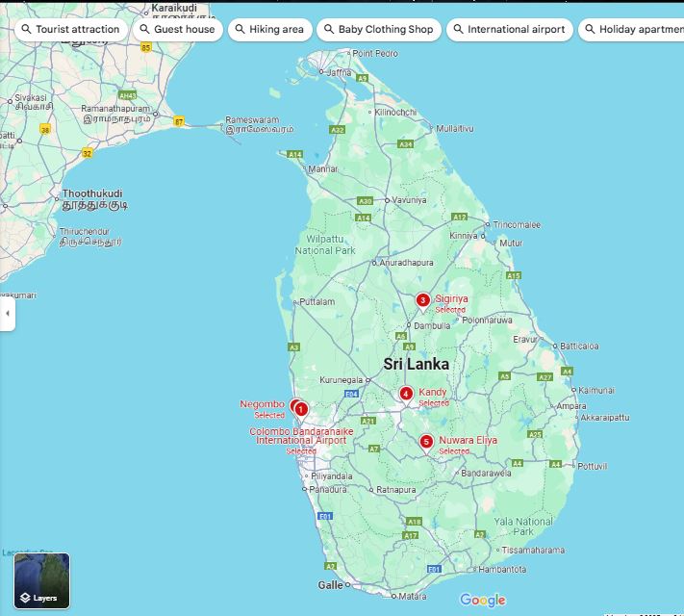Screen dimensions: 684x616
Task: Expand the collapsed side panel arrow
Action: pyautogui.click(x=7, y=314)
